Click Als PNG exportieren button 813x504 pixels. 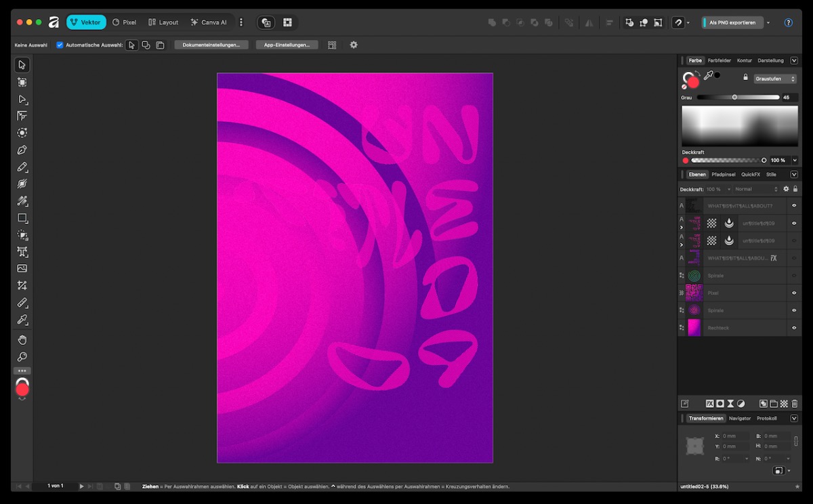tap(733, 22)
